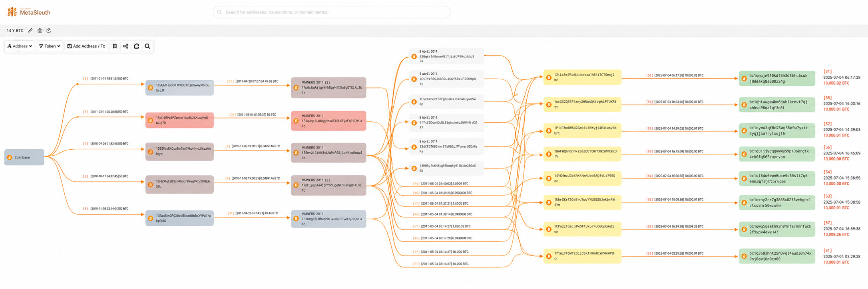
Task: Click edge label '[2010-09-26 01:52:48] 50 BTC'
Action: pos(109,144)
